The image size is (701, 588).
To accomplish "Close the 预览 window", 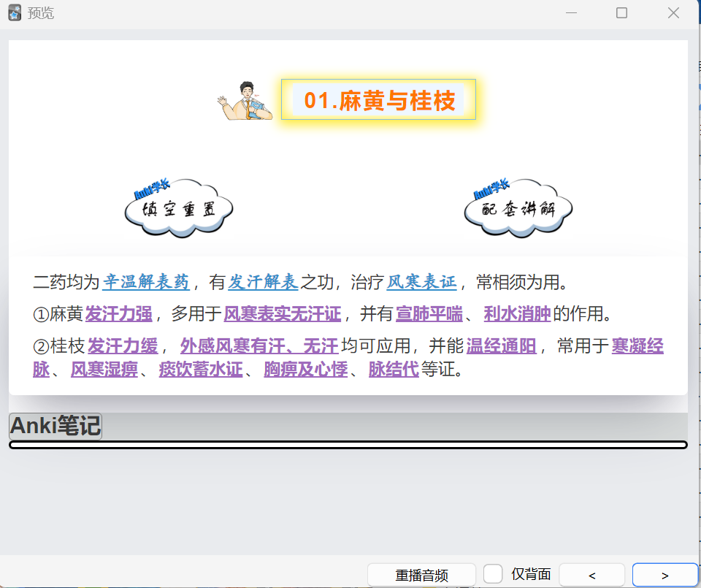I will pyautogui.click(x=673, y=13).
